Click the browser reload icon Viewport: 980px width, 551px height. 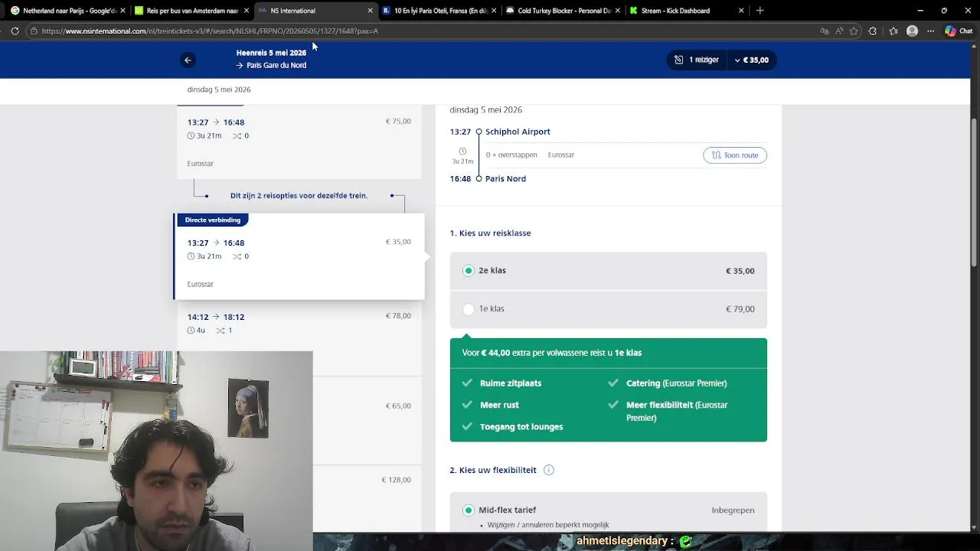(x=15, y=31)
